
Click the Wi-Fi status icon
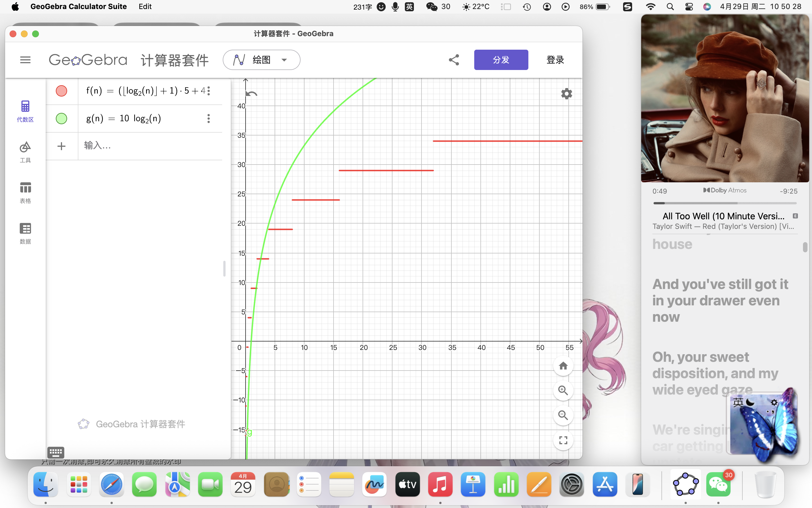click(x=651, y=7)
